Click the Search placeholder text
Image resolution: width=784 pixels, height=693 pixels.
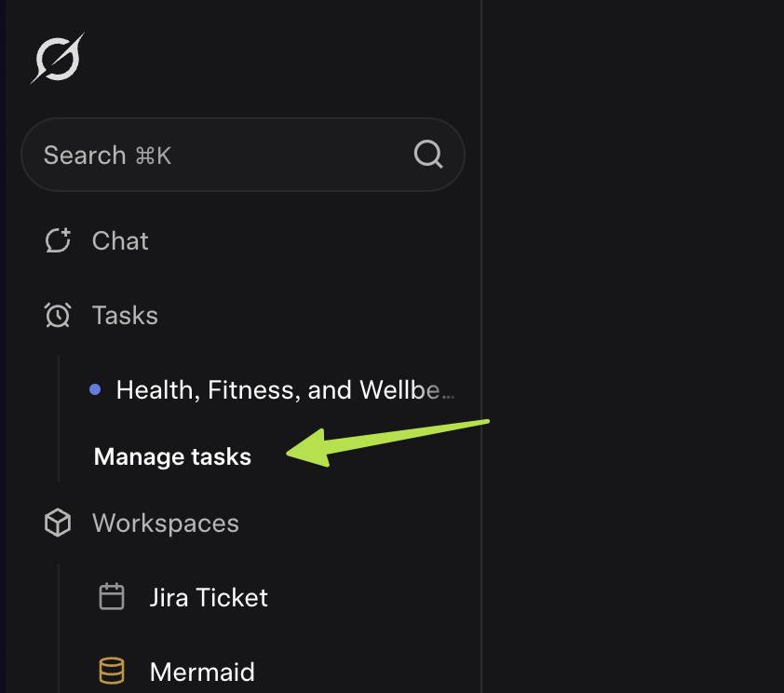point(107,155)
